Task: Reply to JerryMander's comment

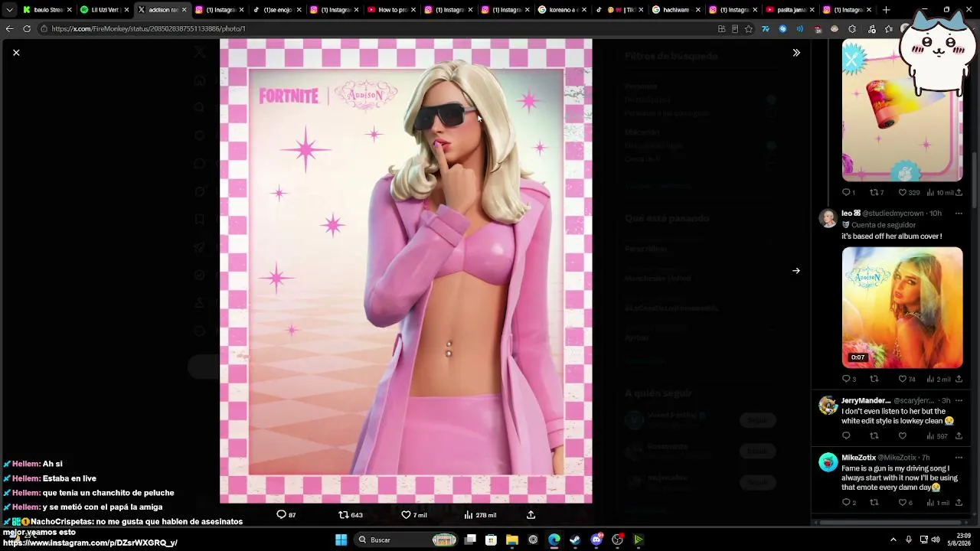Action: pyautogui.click(x=846, y=436)
